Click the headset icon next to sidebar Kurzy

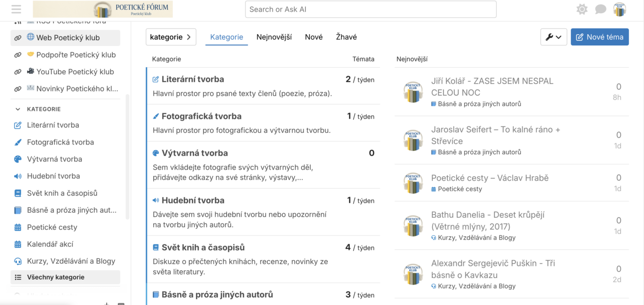pos(18,261)
